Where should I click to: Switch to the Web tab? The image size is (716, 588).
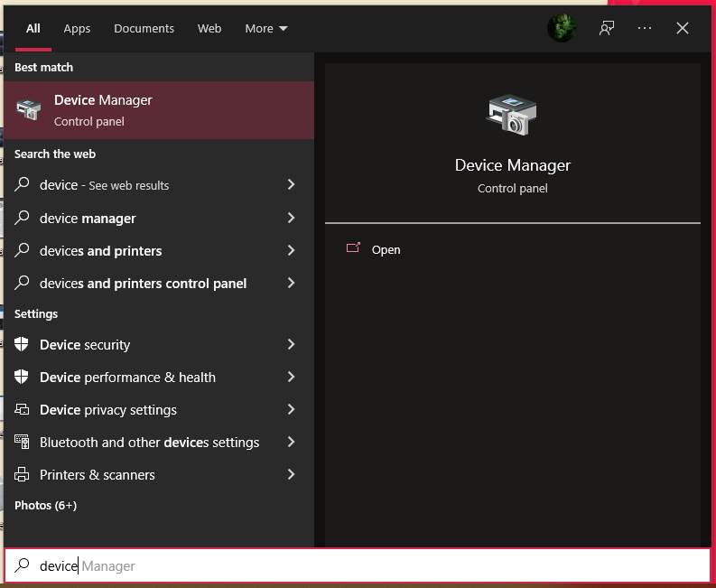pos(209,28)
